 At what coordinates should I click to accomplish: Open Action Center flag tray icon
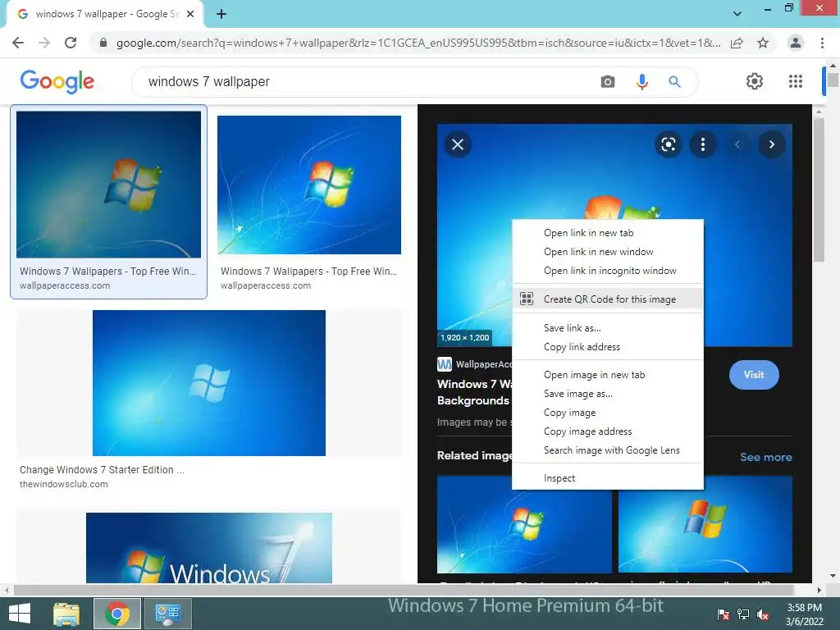pyautogui.click(x=723, y=614)
